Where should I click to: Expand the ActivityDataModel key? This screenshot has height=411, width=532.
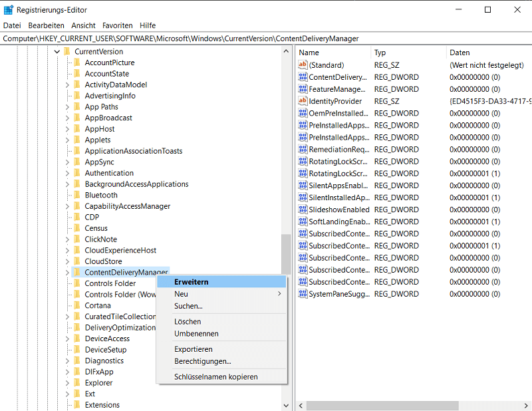click(x=67, y=85)
